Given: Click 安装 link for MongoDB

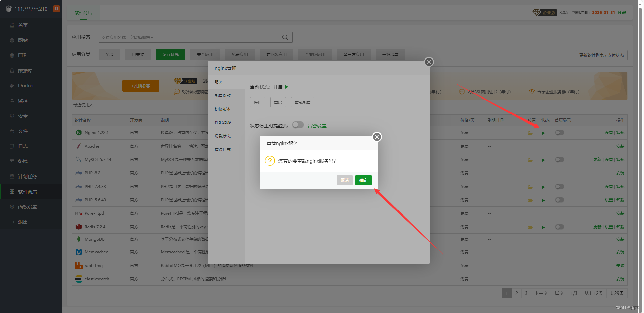Looking at the screenshot, I should 620,239.
